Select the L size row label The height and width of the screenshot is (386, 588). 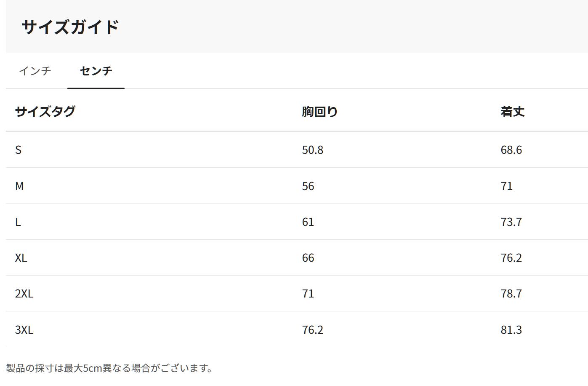point(18,222)
